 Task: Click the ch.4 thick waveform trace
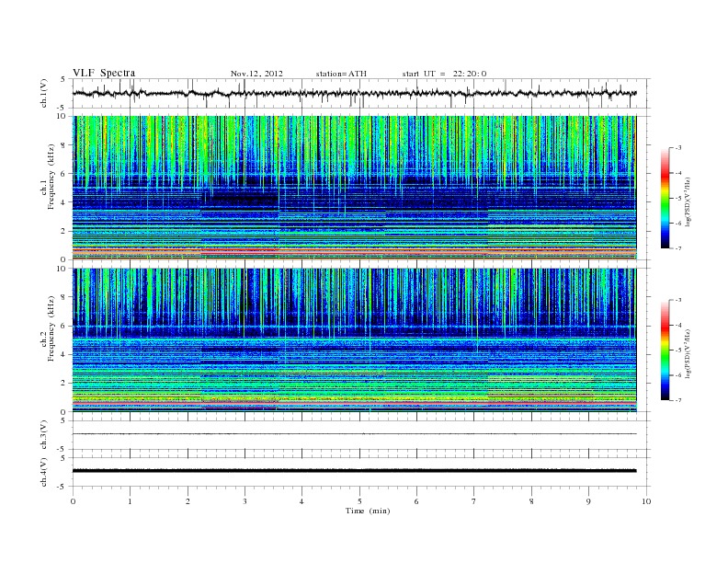click(x=354, y=471)
